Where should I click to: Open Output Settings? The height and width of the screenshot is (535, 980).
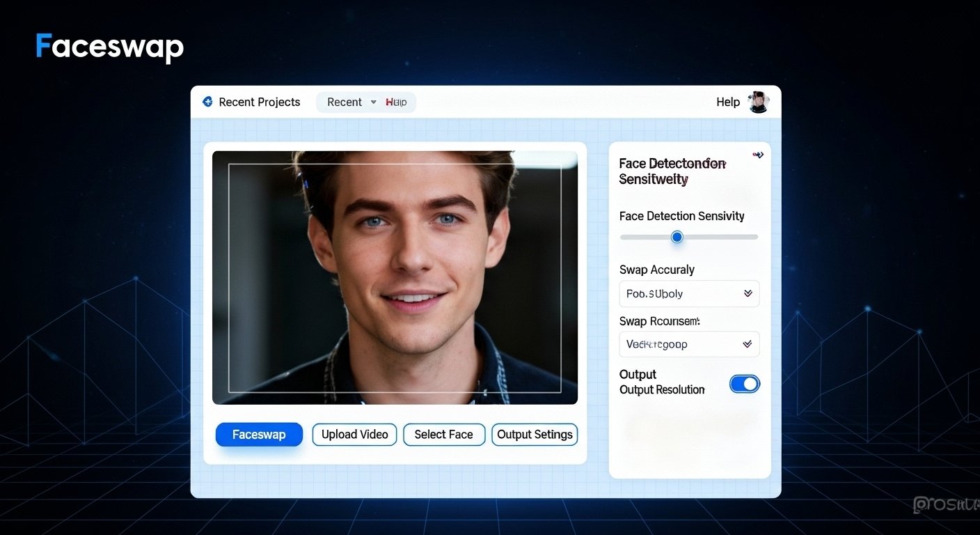click(534, 434)
